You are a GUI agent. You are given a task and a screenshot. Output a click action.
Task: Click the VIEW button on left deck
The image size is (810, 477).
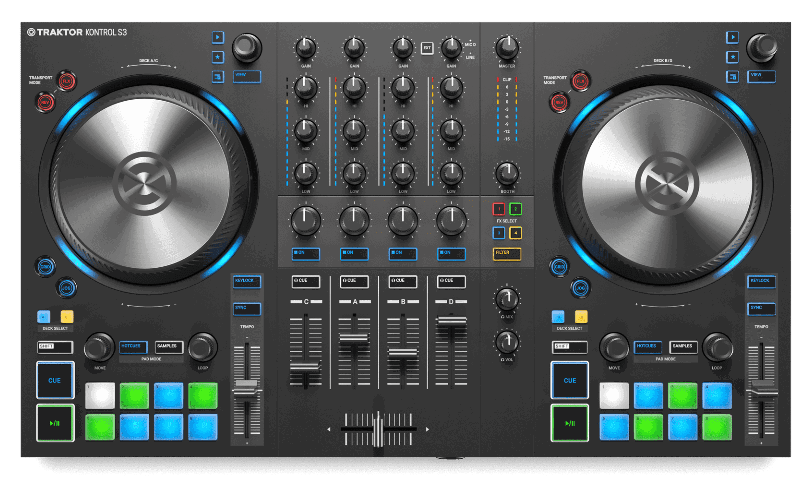(247, 76)
